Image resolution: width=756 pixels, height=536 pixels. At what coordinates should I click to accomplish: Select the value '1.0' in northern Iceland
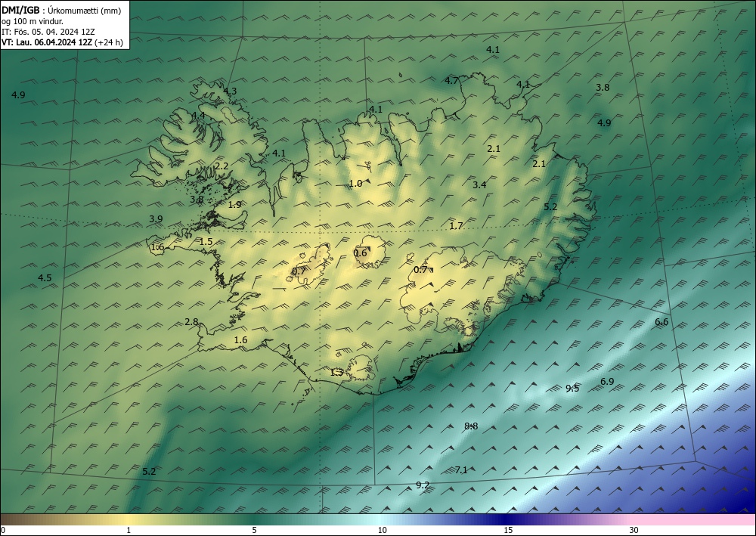pos(355,183)
